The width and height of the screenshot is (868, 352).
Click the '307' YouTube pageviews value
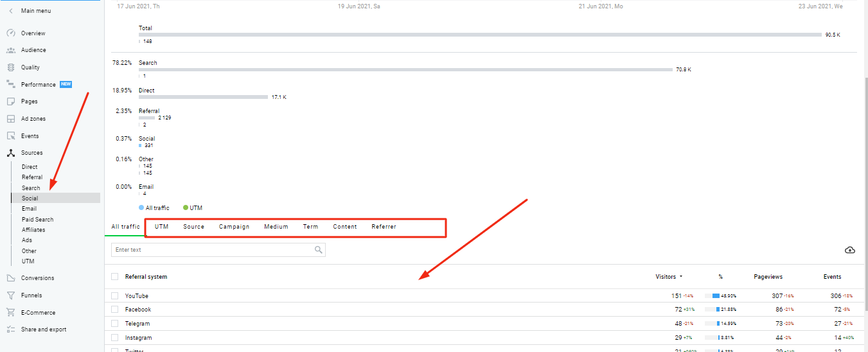coord(777,296)
